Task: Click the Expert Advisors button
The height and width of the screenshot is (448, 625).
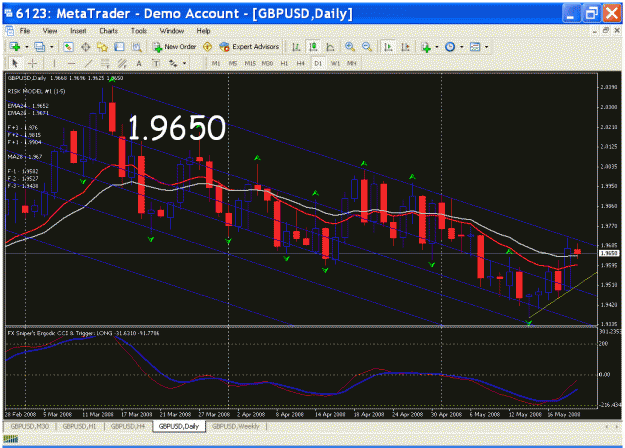Action: [250, 47]
